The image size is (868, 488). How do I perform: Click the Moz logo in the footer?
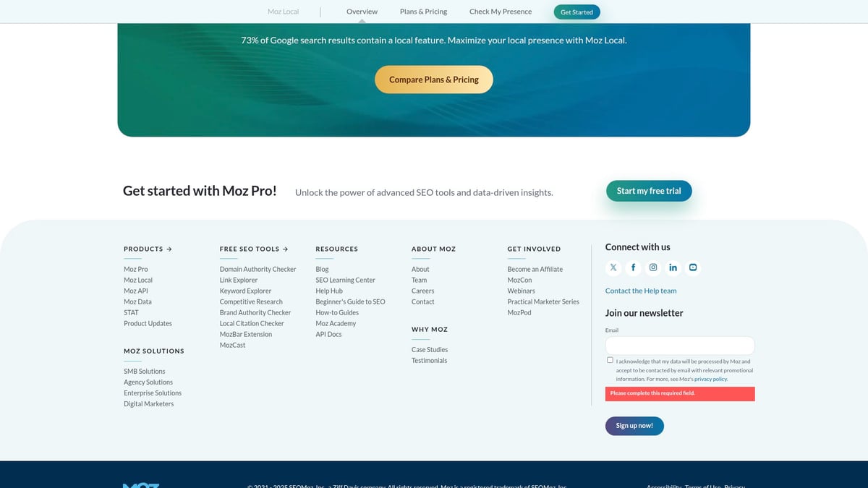point(142,485)
